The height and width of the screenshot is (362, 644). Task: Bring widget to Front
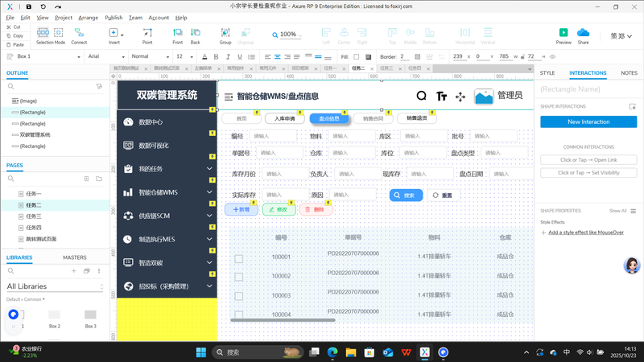point(177,34)
